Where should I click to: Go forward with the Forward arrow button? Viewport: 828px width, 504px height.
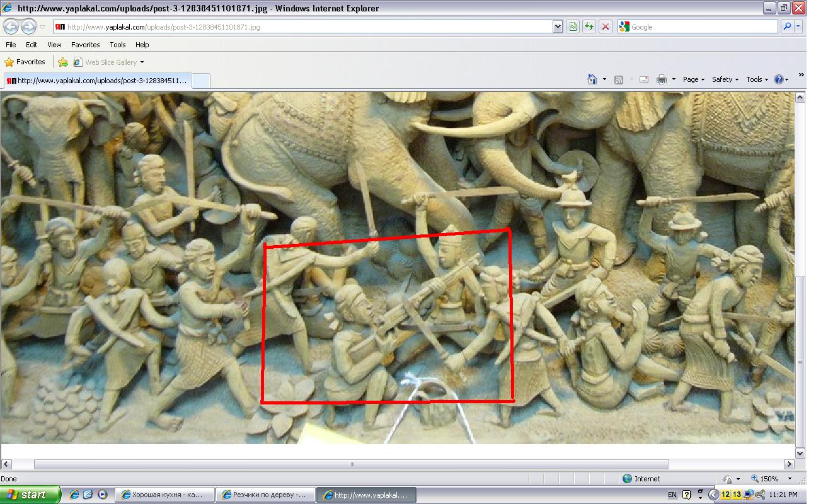point(28,26)
